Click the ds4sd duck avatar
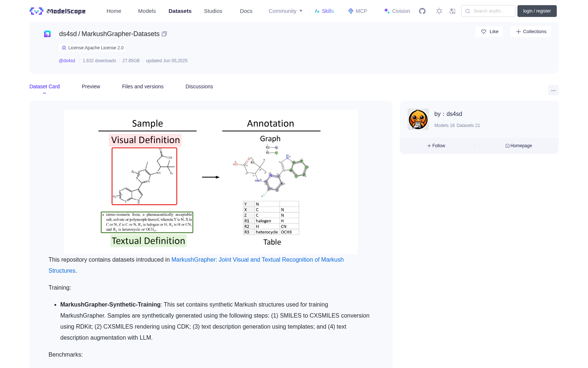Image resolution: width=588 pixels, height=368 pixels. click(x=418, y=119)
